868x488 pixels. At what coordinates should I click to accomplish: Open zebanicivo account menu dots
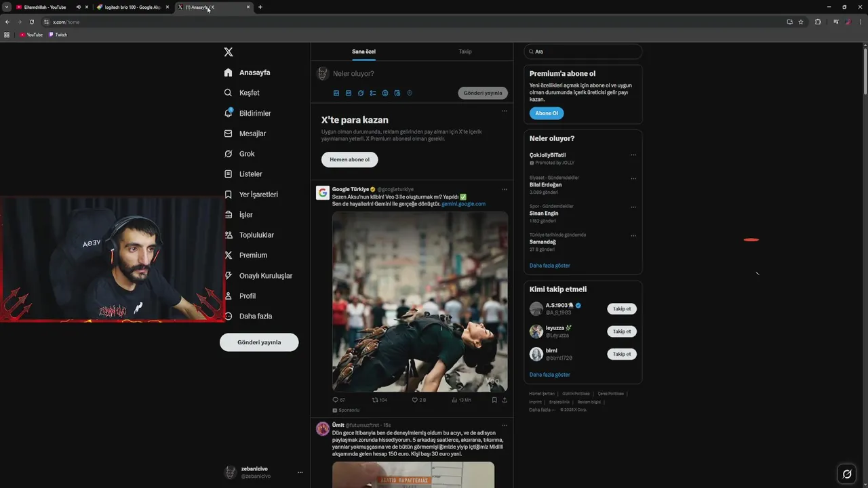click(300, 472)
